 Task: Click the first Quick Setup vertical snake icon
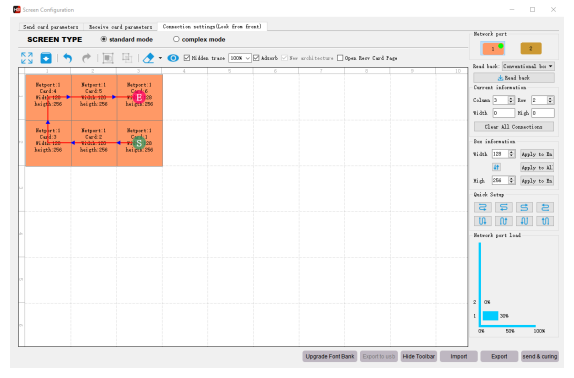482,221
